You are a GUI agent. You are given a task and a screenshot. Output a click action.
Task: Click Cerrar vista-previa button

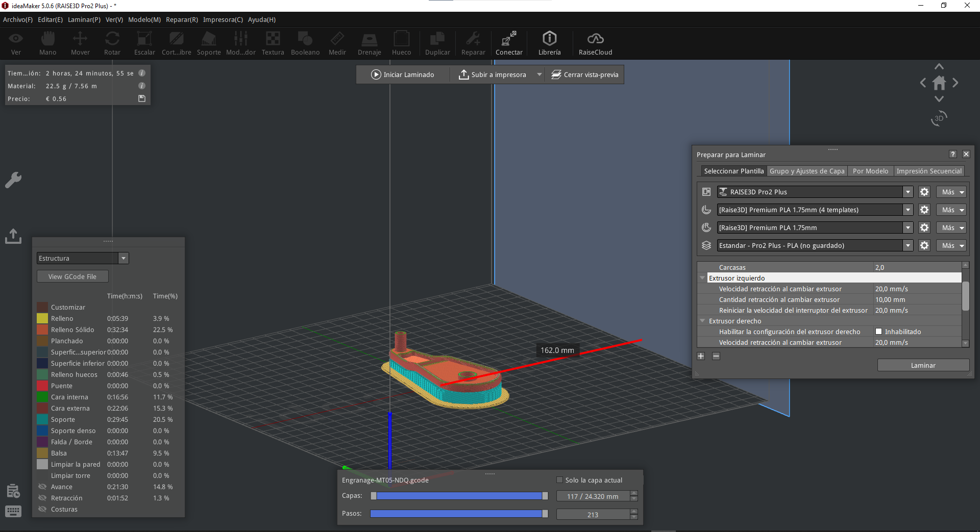[585, 74]
